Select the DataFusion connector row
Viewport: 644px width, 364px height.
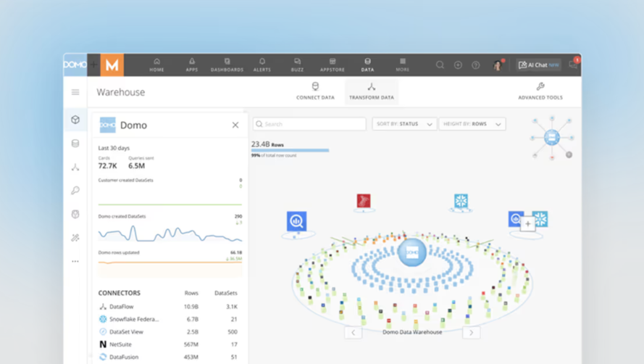[168, 357]
